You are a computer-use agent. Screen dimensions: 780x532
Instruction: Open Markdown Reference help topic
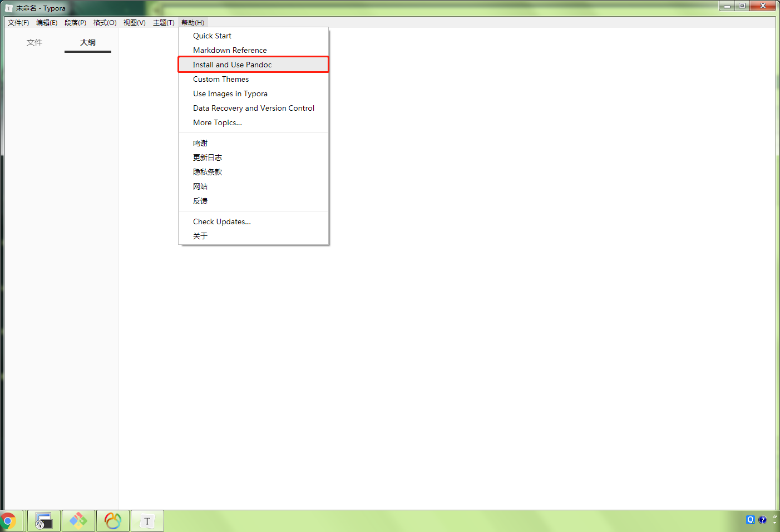coord(254,50)
